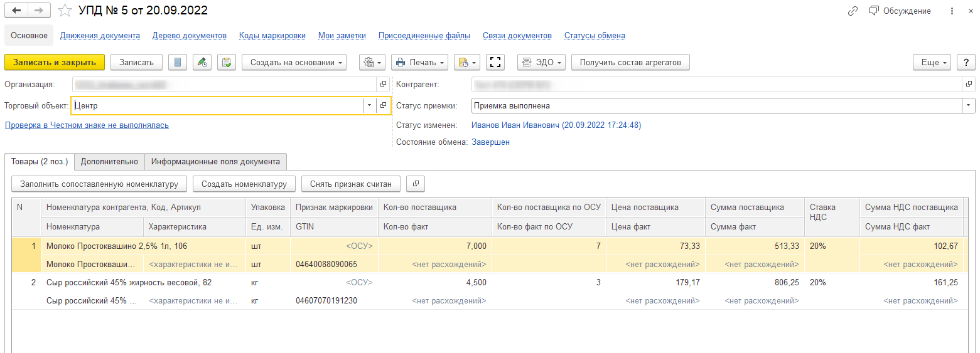The image size is (980, 353).
Task: Open the Обсуждение discussion panel
Action: click(900, 11)
